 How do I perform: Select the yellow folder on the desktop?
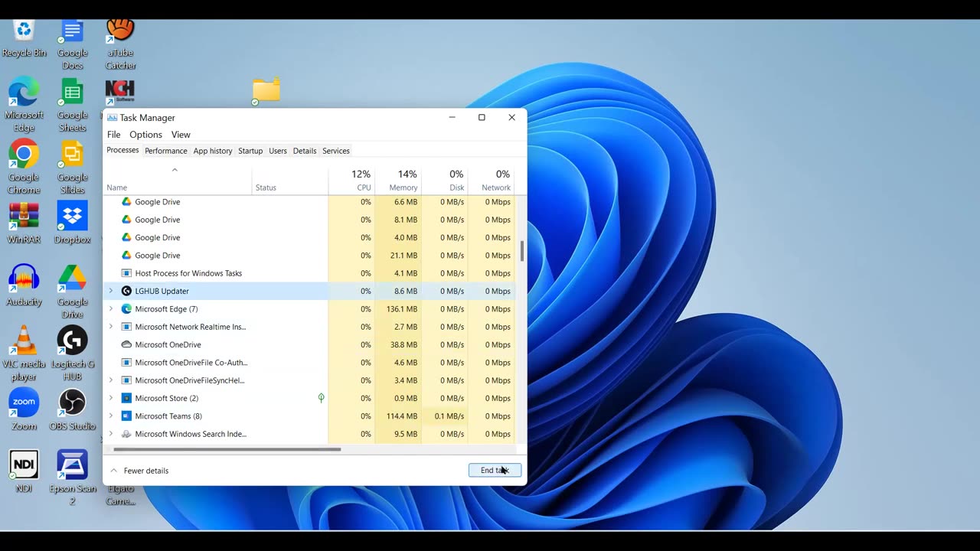click(x=266, y=90)
